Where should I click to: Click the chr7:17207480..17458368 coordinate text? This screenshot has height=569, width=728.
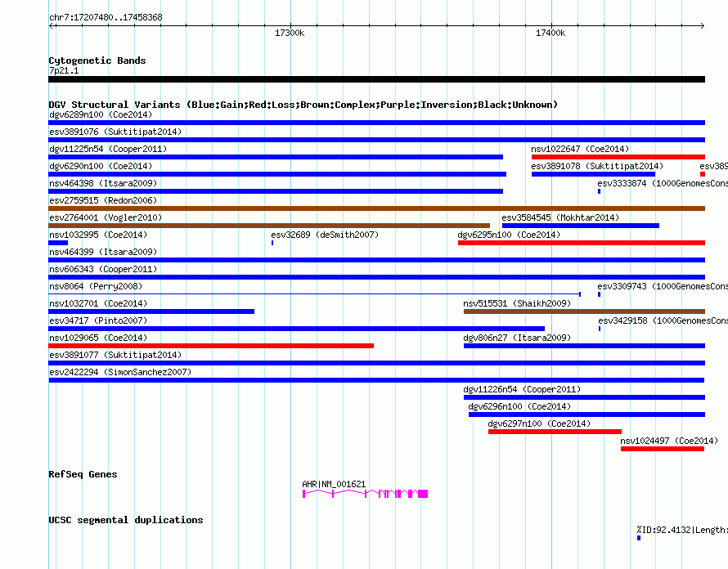(106, 18)
